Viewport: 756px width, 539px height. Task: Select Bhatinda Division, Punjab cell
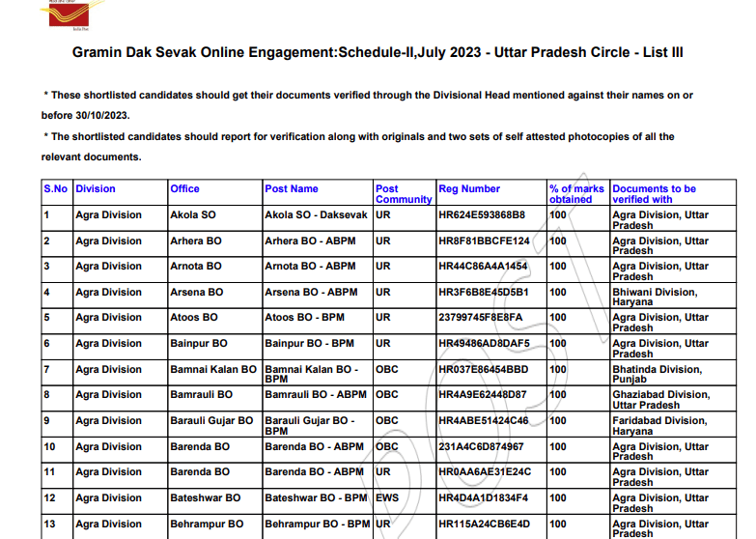tap(657, 374)
